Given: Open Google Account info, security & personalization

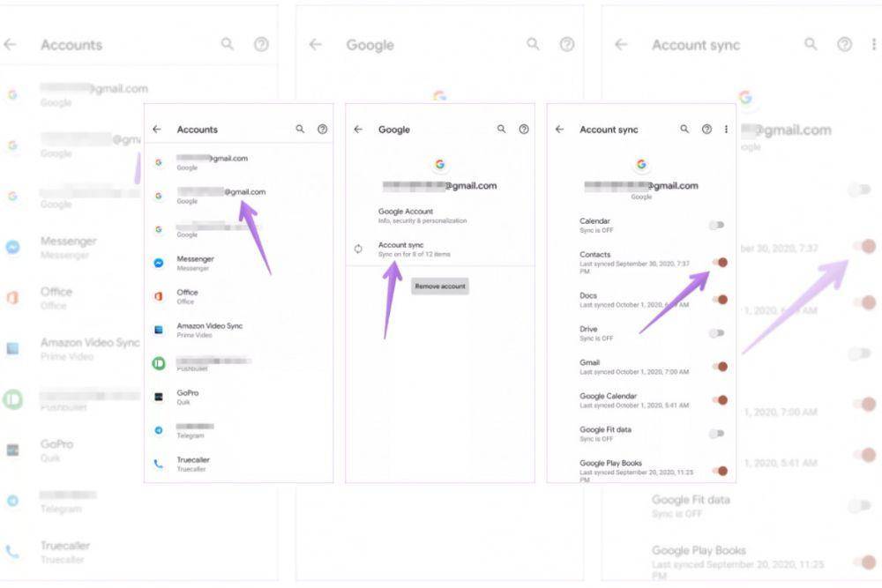Looking at the screenshot, I should coord(422,216).
